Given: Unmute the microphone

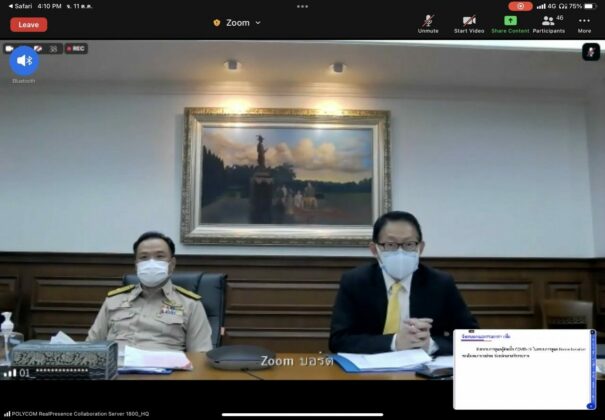Looking at the screenshot, I should 428,24.
